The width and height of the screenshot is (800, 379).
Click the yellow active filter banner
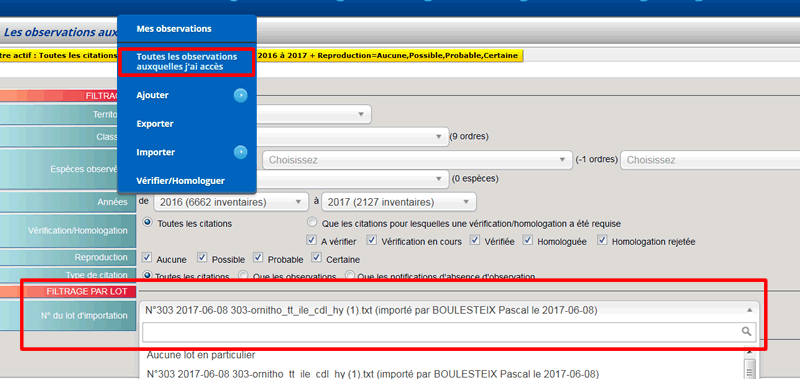pyautogui.click(x=261, y=55)
